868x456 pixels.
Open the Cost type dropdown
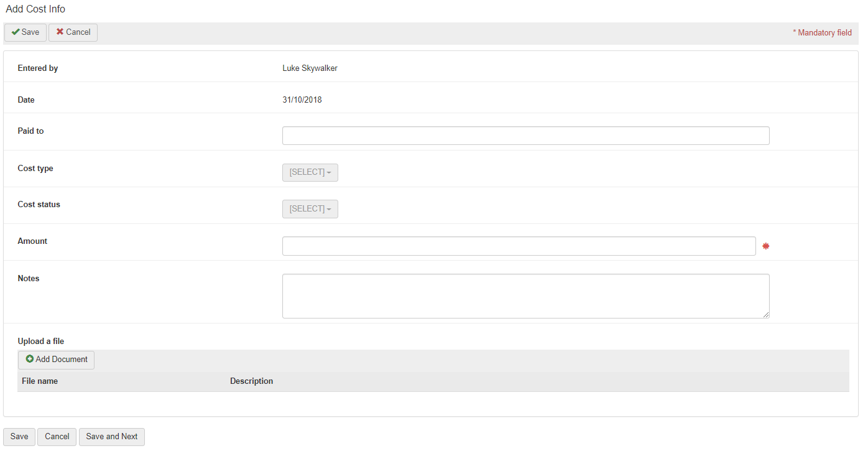pyautogui.click(x=310, y=172)
